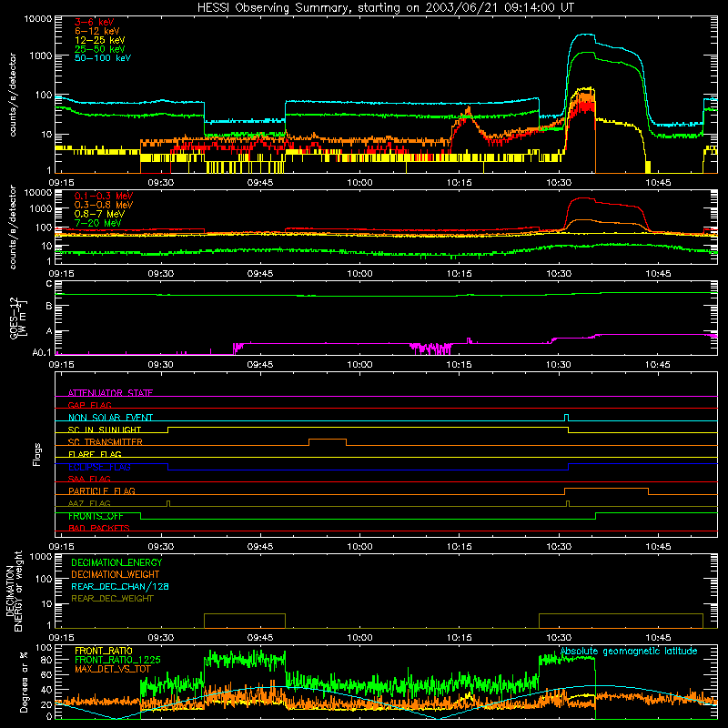Pick the BAD_PACKETS flag label
This screenshot has width=728, height=728.
pyautogui.click(x=99, y=528)
